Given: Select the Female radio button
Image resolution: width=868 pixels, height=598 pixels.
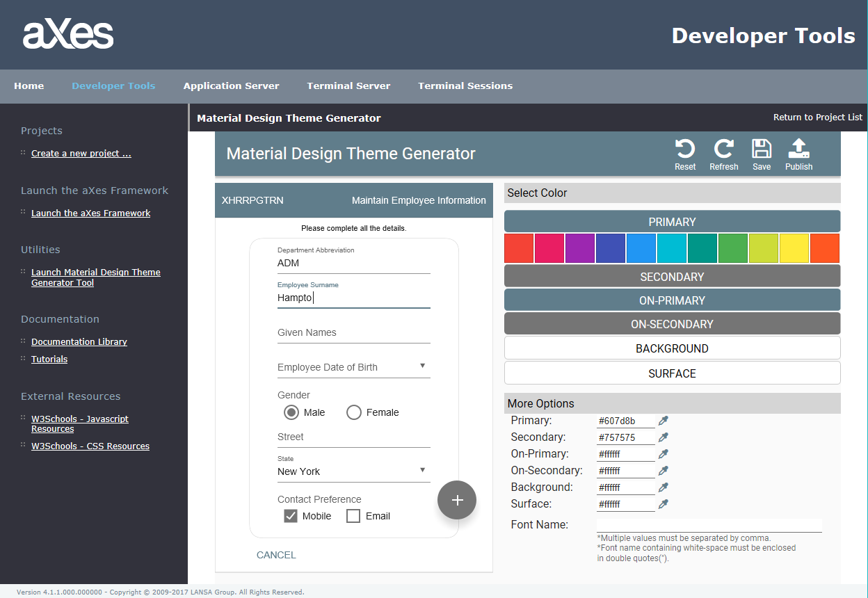Looking at the screenshot, I should point(354,412).
